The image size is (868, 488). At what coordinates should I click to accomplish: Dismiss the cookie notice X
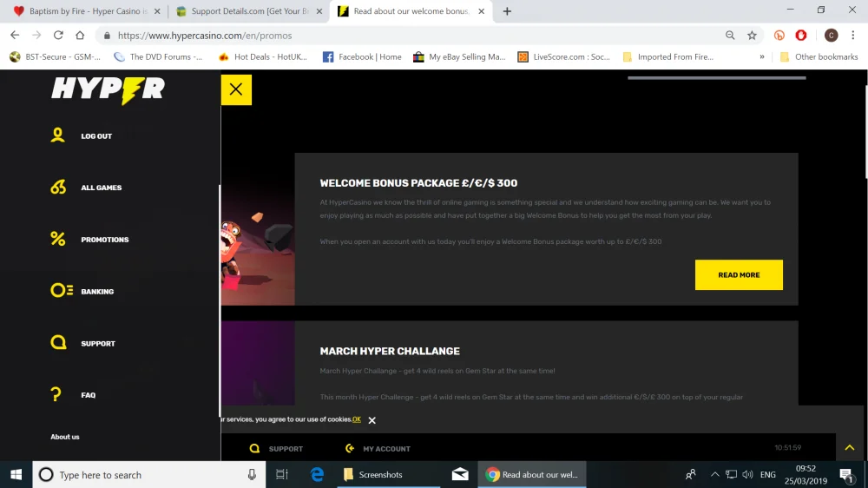coord(372,420)
